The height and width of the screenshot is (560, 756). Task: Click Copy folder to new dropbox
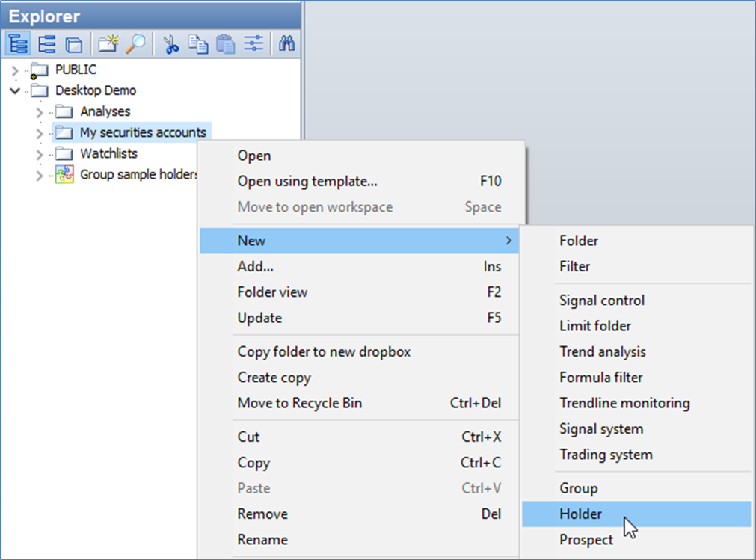323,351
